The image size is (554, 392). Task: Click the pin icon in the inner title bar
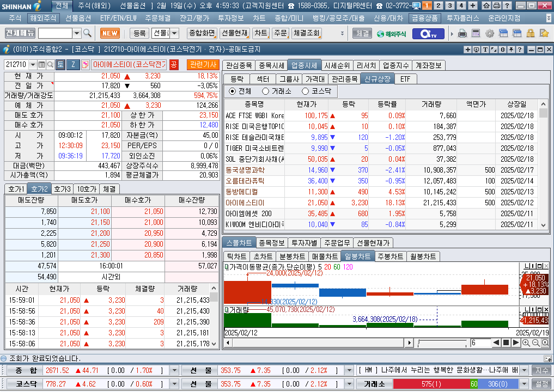tap(512, 50)
